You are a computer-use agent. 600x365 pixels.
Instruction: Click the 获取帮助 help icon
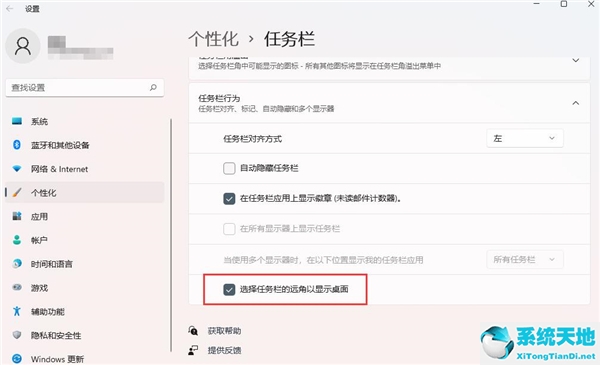193,331
